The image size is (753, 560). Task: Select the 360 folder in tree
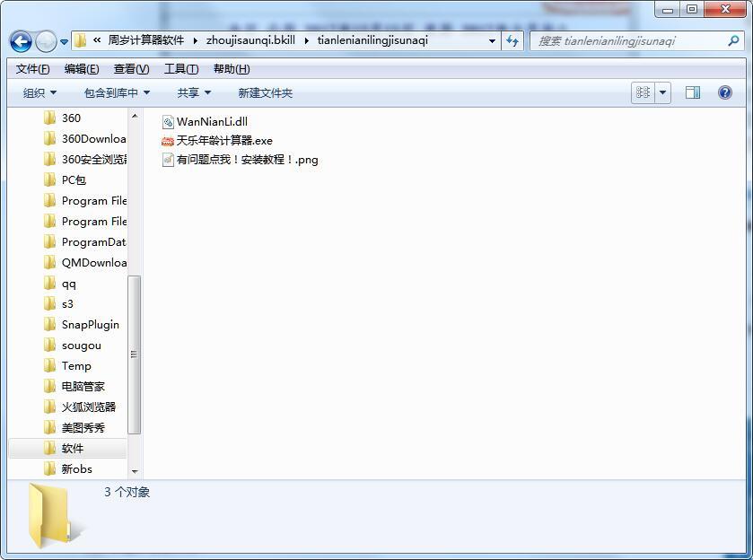(71, 118)
